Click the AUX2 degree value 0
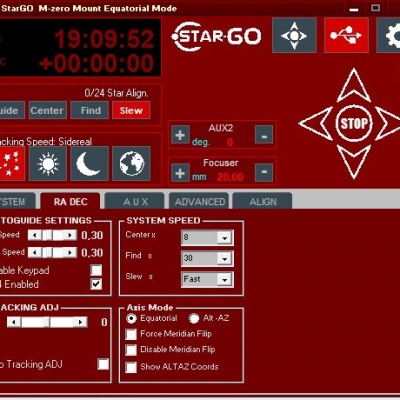The width and height of the screenshot is (400, 400). 230,142
